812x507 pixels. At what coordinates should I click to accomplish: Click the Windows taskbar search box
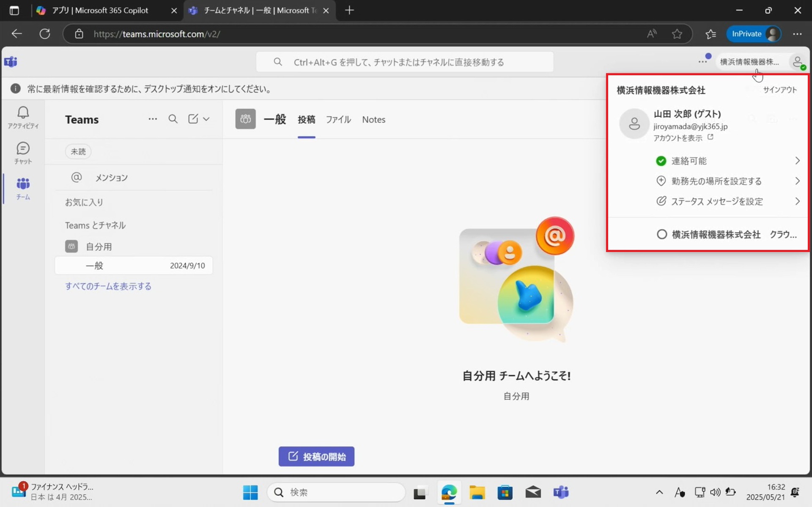click(x=336, y=492)
